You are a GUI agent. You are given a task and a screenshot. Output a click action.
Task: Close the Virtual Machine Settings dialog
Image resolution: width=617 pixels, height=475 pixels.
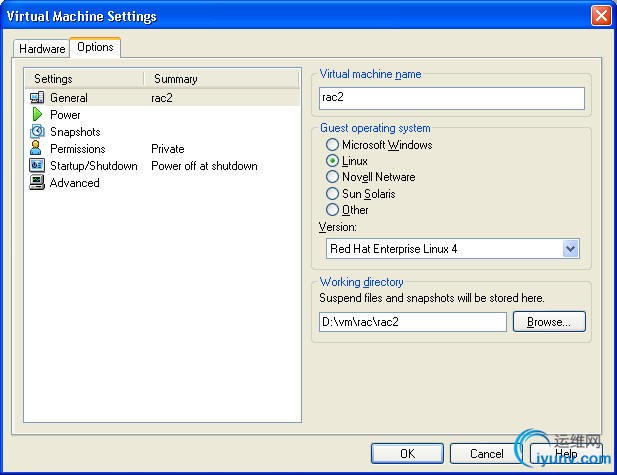click(601, 16)
